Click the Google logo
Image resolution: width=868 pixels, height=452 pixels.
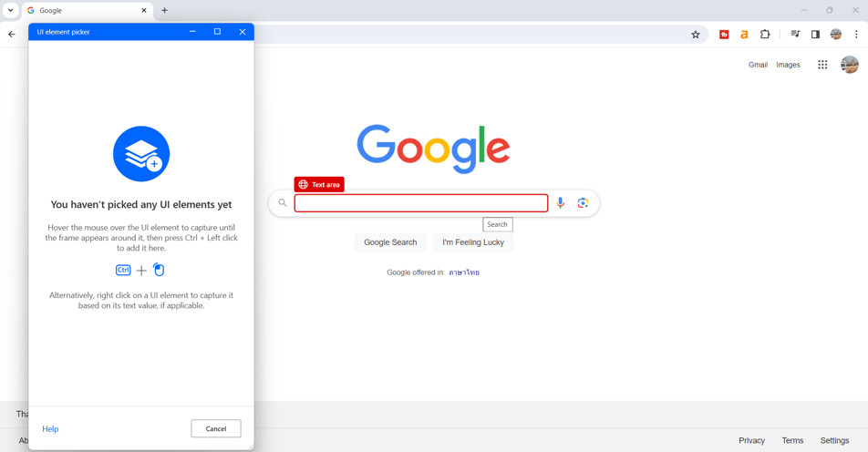(x=433, y=149)
